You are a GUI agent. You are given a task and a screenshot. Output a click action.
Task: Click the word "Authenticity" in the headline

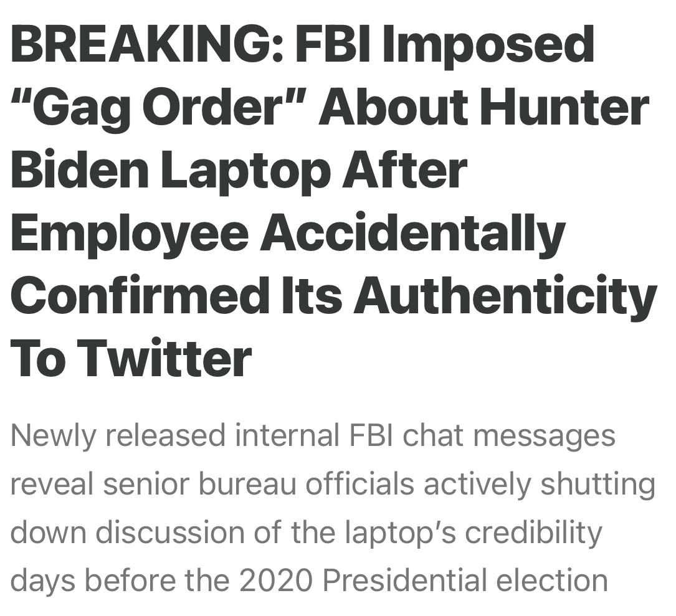pyautogui.click(x=505, y=296)
